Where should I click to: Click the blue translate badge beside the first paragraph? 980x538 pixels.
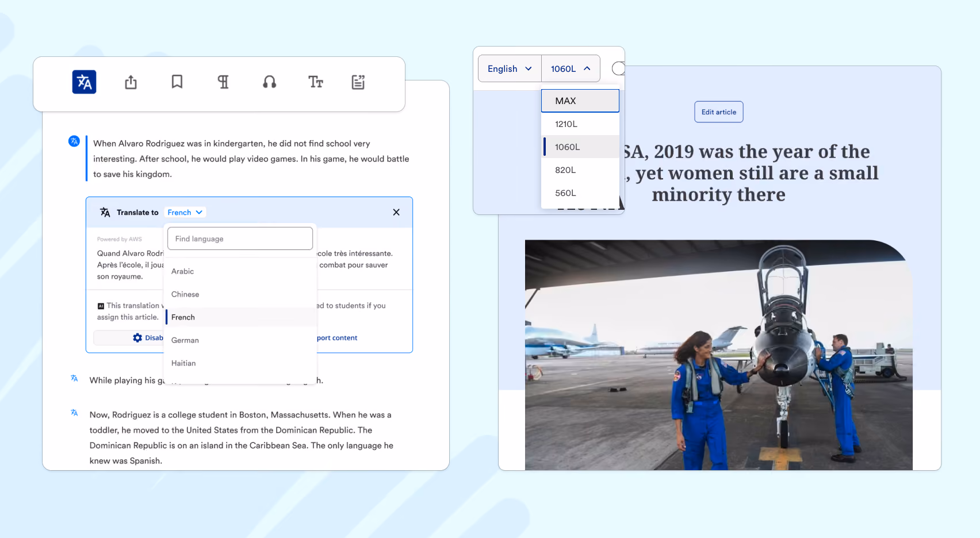coord(74,141)
